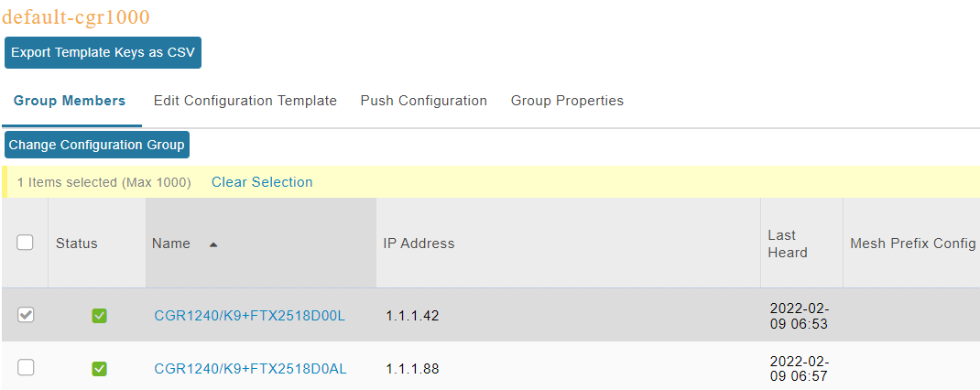Click green status icon for CGR1240/K9+FTX2518D00L
Viewport: 980px width, 390px height.
click(x=100, y=316)
